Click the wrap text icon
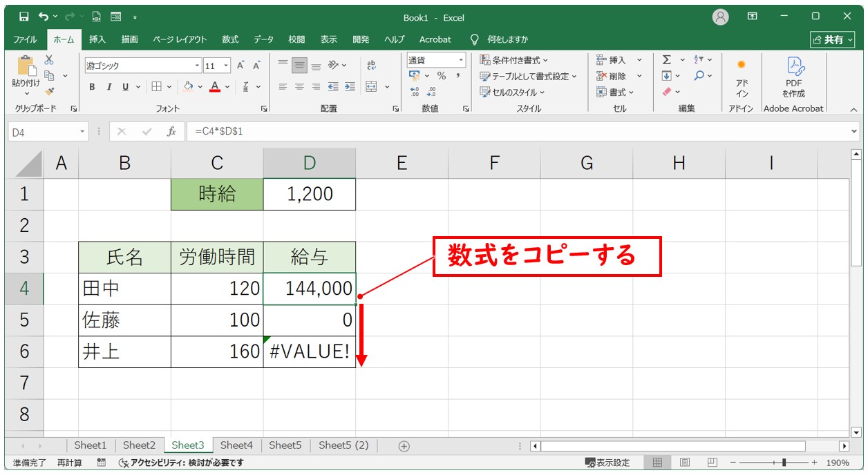 pos(371,65)
